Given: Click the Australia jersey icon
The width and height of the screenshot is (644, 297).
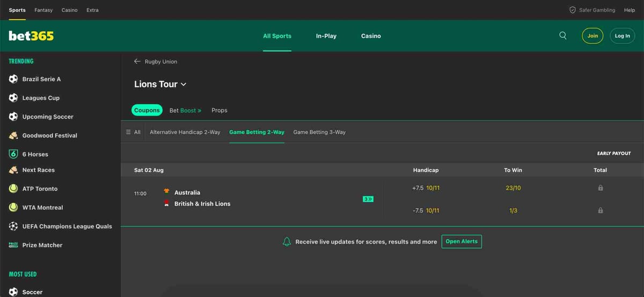Looking at the screenshot, I should pyautogui.click(x=166, y=192).
